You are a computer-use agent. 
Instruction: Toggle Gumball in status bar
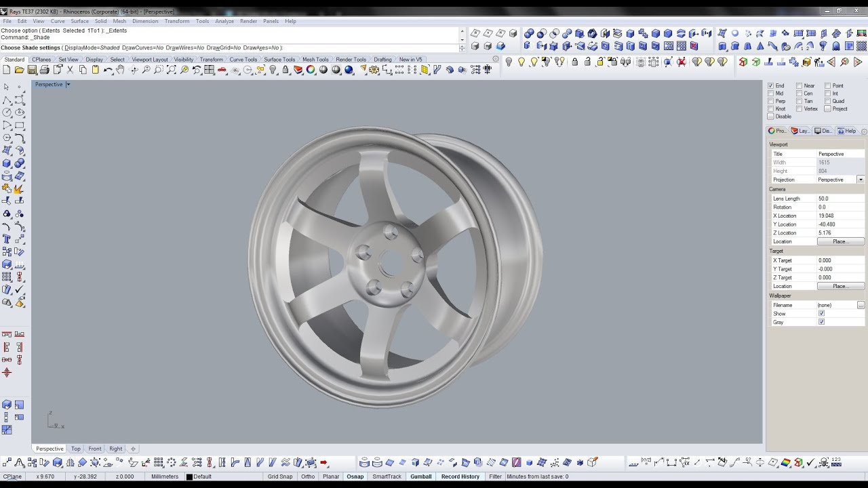(421, 476)
